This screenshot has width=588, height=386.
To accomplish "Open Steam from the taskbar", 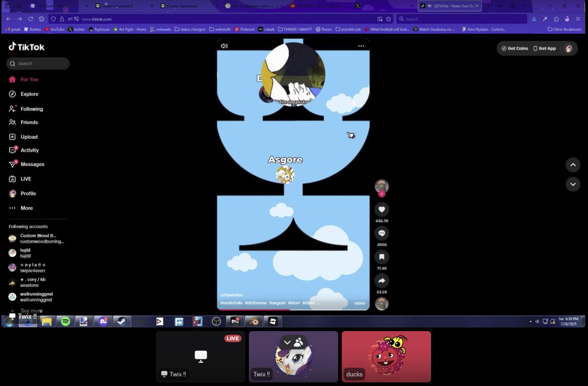I will click(122, 321).
